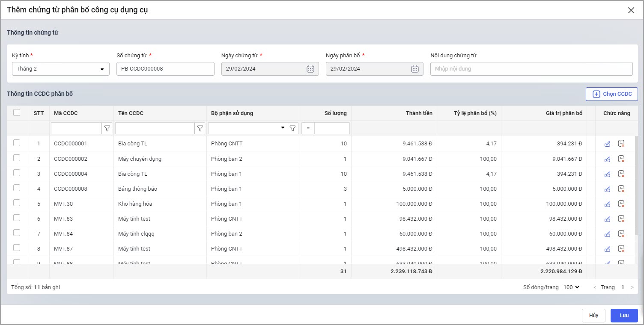644x325 pixels.
Task: Click the Hủy cancel button
Action: click(x=593, y=316)
